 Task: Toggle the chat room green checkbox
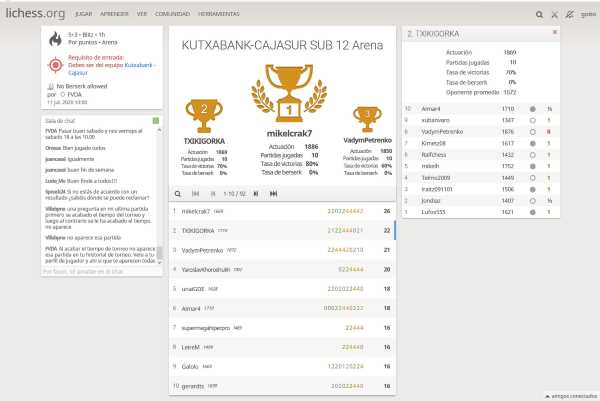click(156, 121)
